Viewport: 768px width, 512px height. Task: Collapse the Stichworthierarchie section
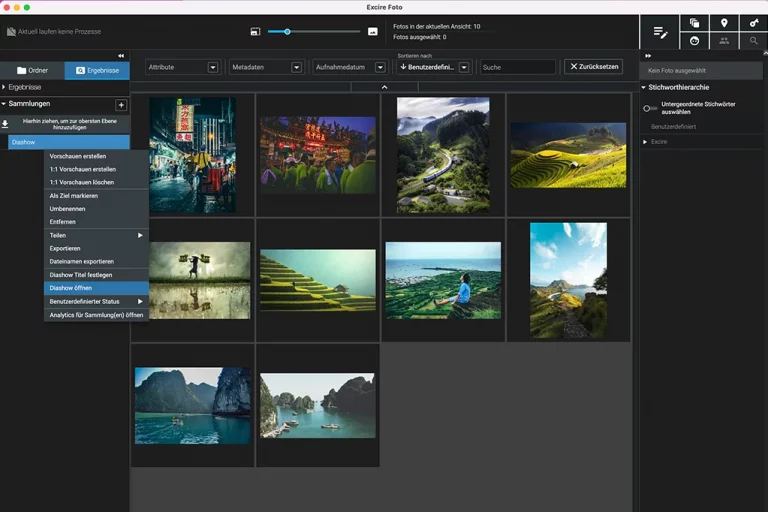point(643,87)
